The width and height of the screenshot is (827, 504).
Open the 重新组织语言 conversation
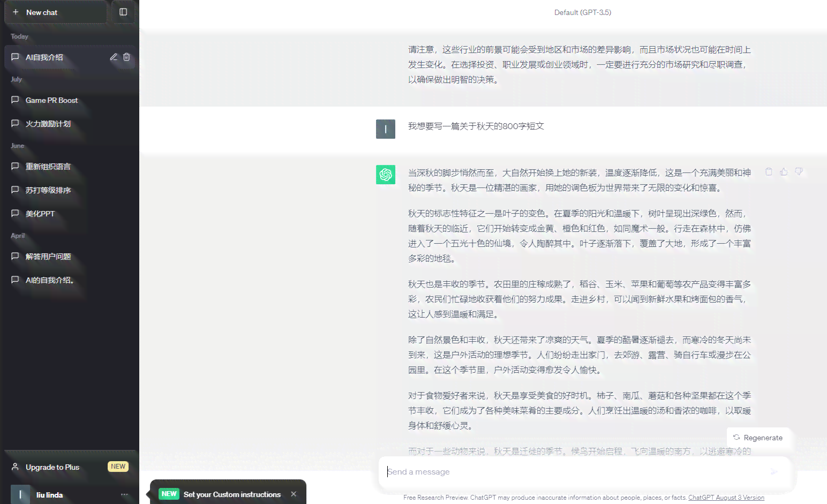click(x=70, y=167)
